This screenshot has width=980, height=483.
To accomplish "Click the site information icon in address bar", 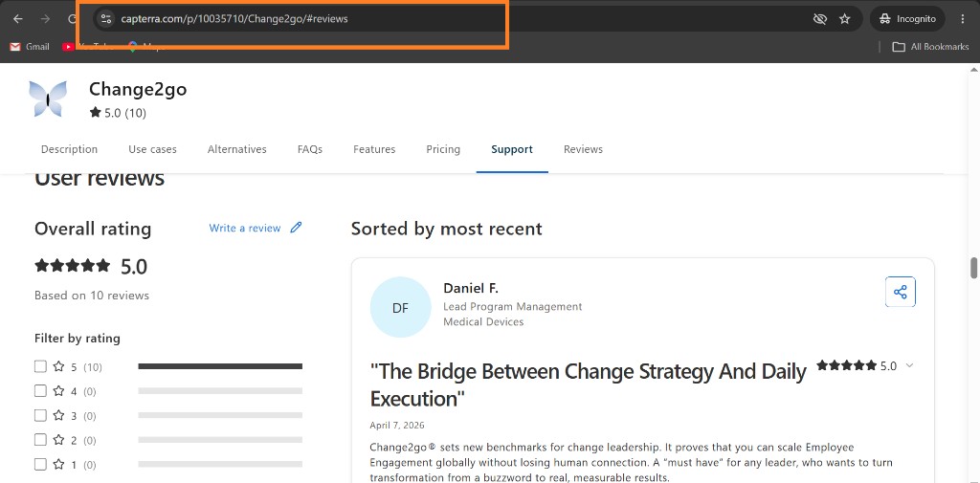I will click(x=105, y=19).
